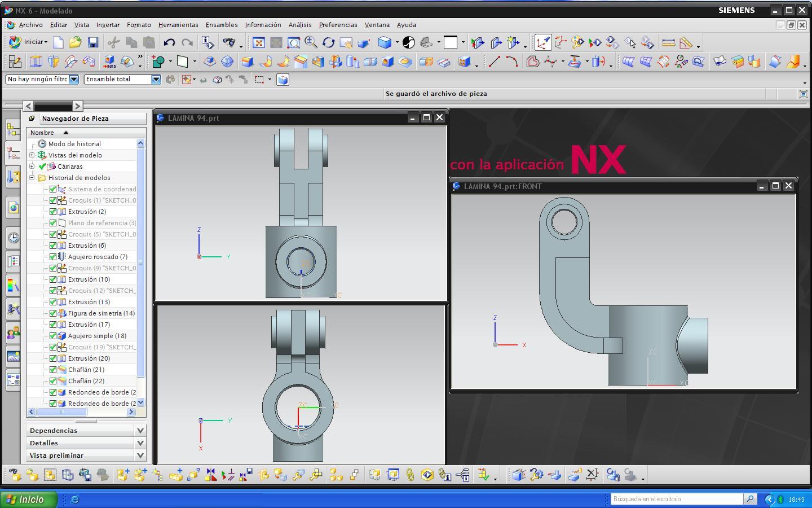
Task: Select the Rotate view icon
Action: coord(328,42)
